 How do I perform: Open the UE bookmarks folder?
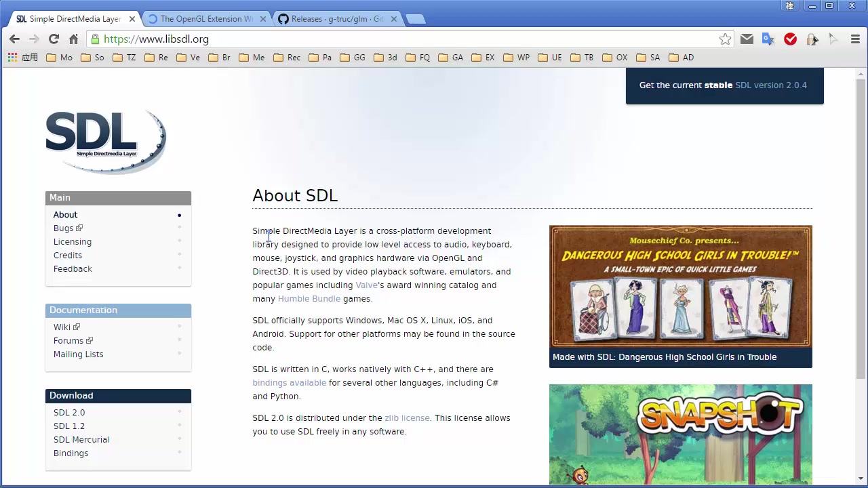[x=549, y=58]
